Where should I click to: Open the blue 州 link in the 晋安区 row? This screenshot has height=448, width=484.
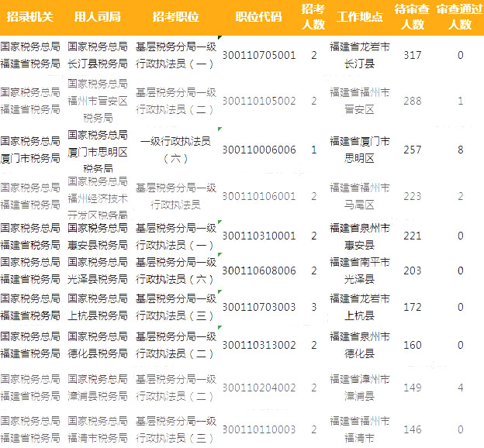[376, 93]
